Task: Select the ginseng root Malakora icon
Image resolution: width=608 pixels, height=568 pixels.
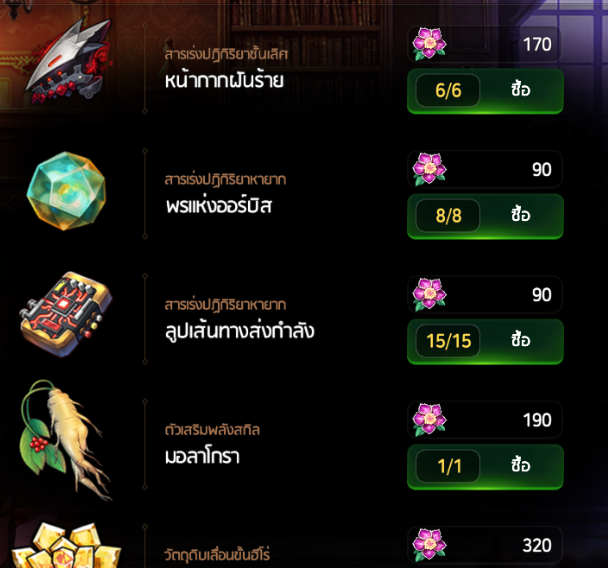Action: [62, 440]
